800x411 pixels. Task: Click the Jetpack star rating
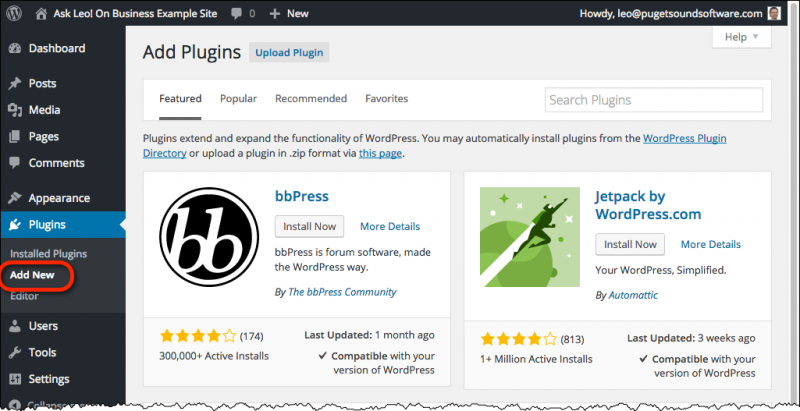(x=519, y=339)
